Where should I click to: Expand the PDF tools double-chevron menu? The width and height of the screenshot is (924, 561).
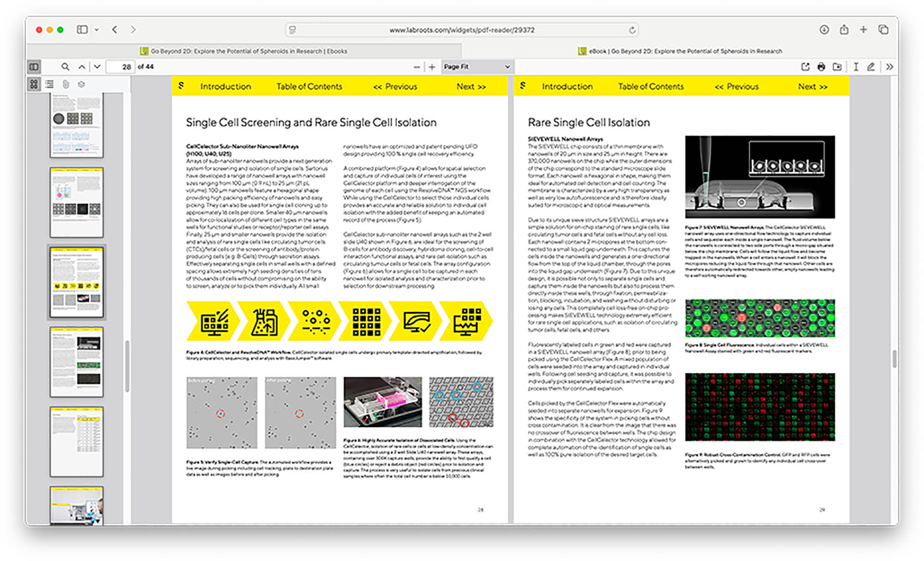[x=889, y=67]
